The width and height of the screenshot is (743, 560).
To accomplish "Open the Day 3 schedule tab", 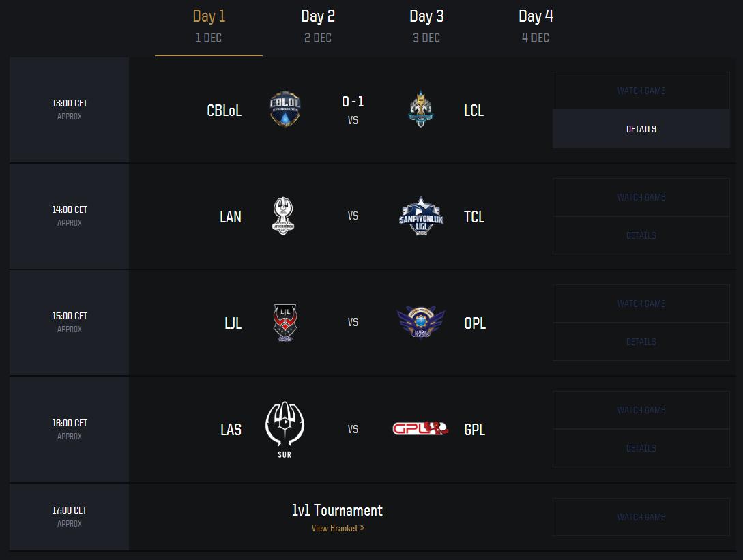I will point(426,26).
